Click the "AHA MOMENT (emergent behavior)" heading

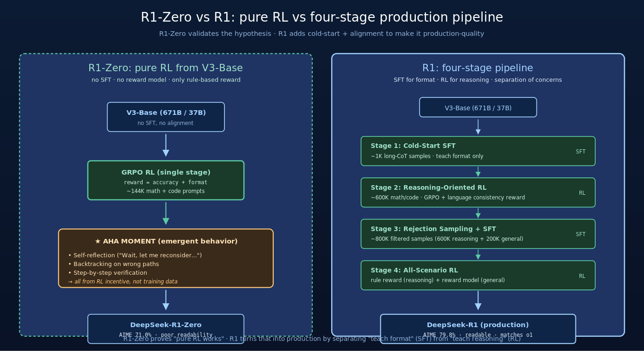170,241
